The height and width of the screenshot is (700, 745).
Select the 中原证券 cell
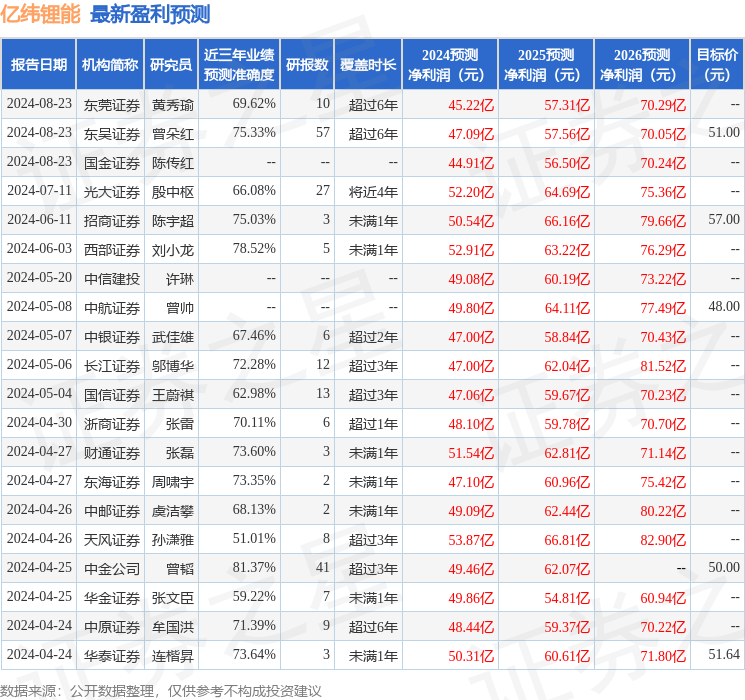click(x=112, y=627)
